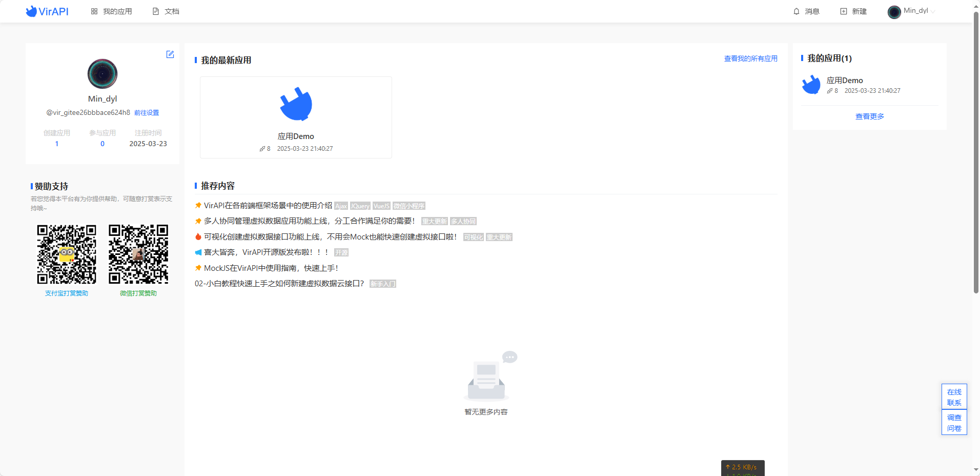Click the user avatar in top bar
The image size is (980, 476).
coord(894,12)
